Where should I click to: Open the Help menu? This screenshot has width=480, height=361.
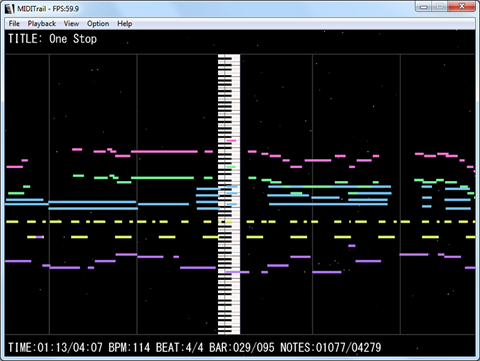tap(125, 24)
